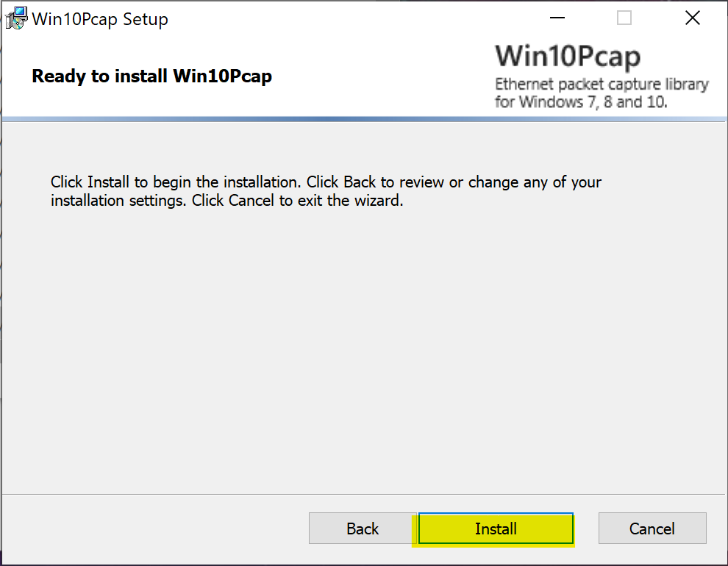
Task: Click the Install button to begin installation
Action: tap(496, 529)
